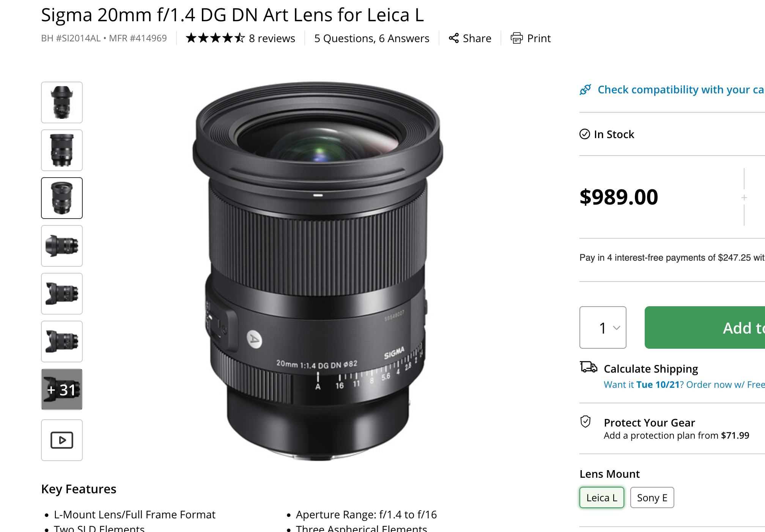Select the first lens thumbnail with hood
The image size is (765, 532).
tap(62, 102)
